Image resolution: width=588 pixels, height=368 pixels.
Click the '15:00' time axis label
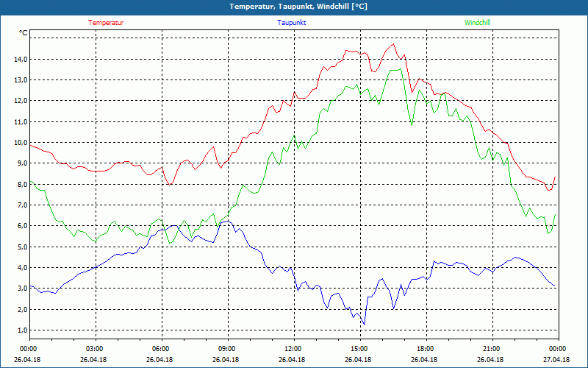[359, 349]
